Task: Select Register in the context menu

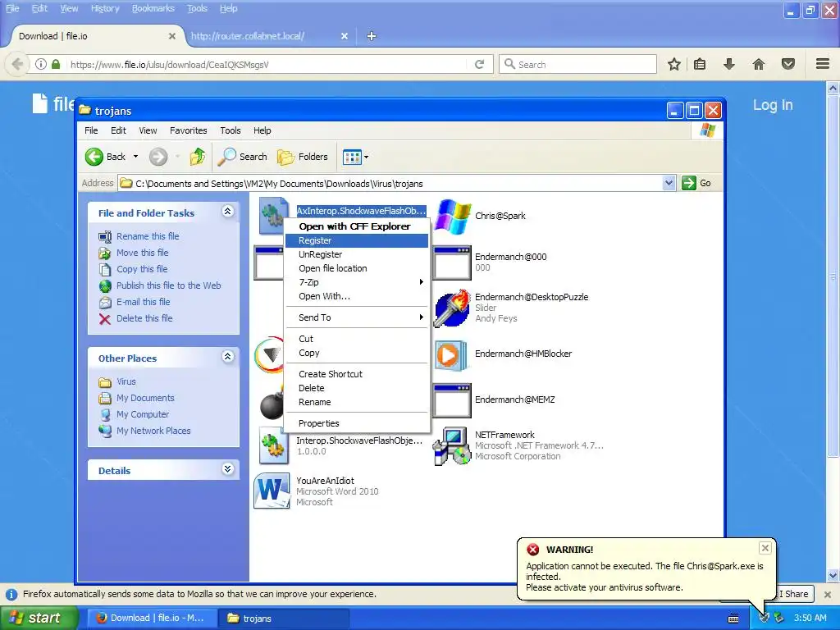Action: pos(356,240)
